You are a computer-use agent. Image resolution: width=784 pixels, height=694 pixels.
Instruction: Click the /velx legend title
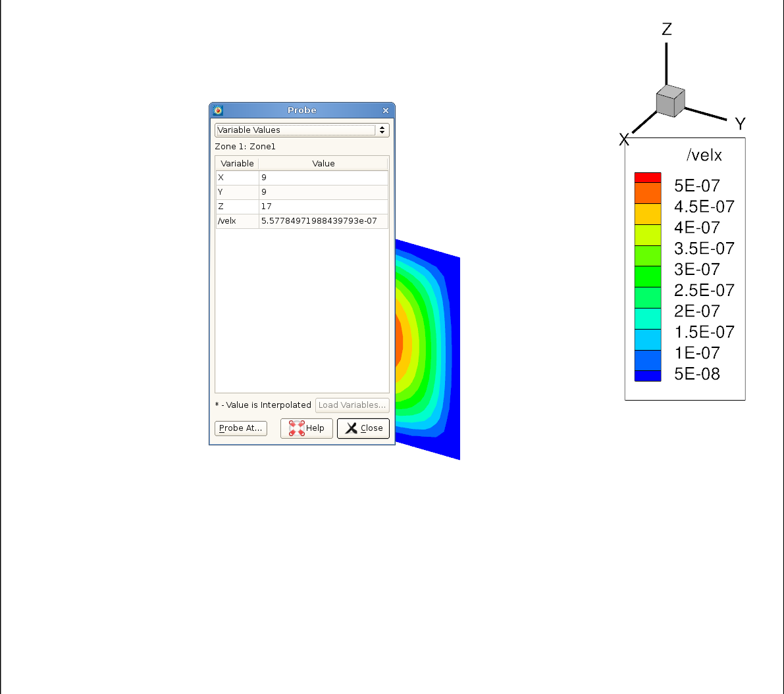(704, 155)
